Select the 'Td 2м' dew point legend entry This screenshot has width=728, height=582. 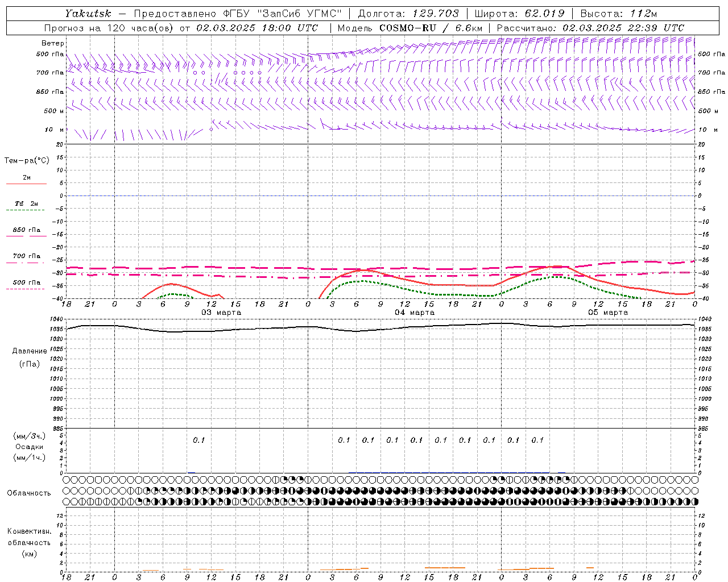click(x=26, y=203)
